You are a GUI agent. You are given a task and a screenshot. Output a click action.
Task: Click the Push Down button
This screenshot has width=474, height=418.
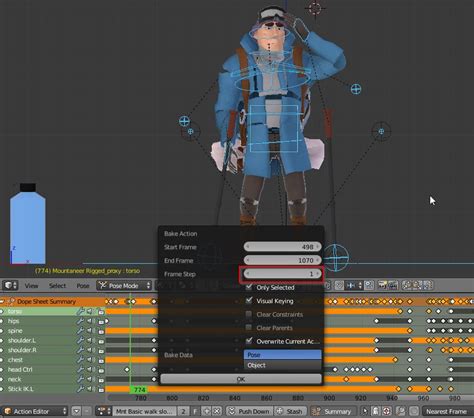click(249, 411)
